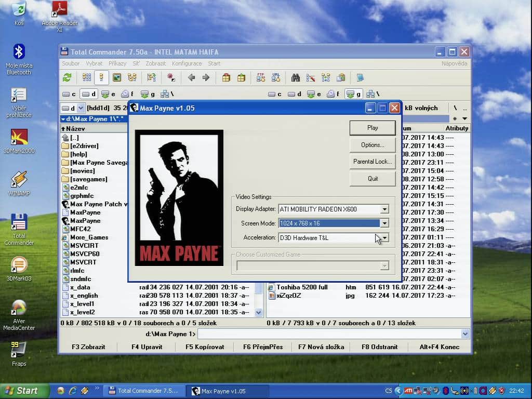Click the F8 Odstranit button

pyautogui.click(x=379, y=347)
